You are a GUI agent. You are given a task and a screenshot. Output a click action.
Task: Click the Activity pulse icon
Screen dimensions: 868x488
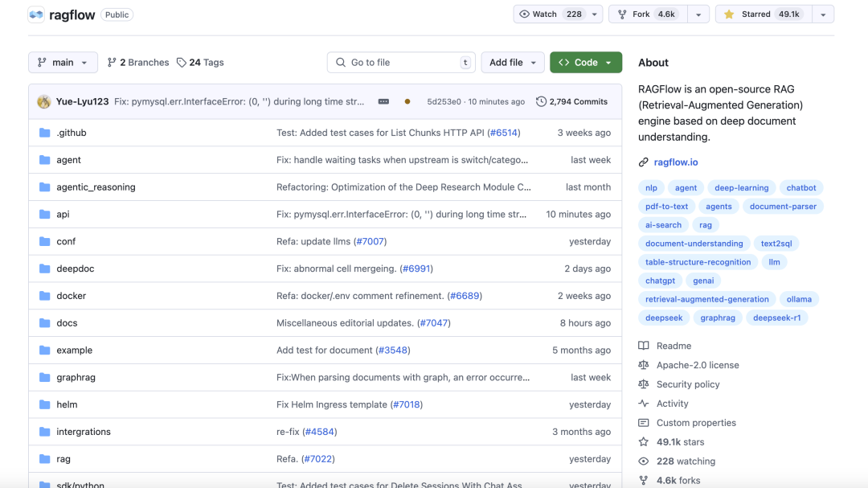coord(643,404)
